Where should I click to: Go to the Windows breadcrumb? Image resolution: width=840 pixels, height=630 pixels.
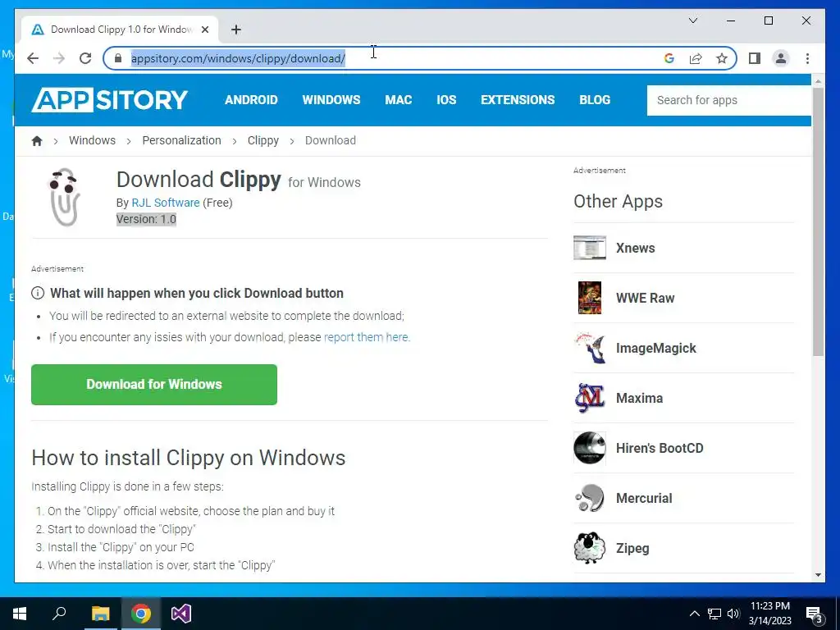(x=92, y=140)
